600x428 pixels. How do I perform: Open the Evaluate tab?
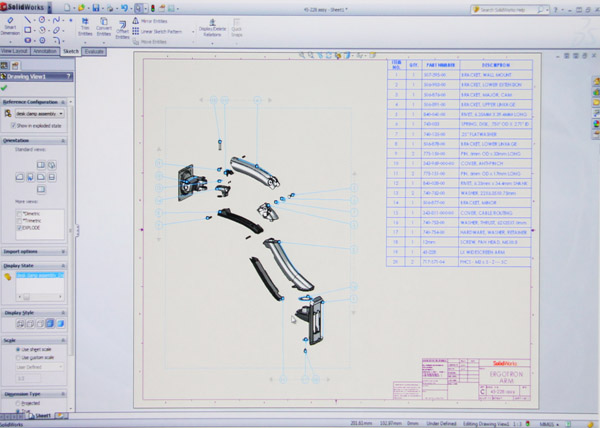point(94,51)
